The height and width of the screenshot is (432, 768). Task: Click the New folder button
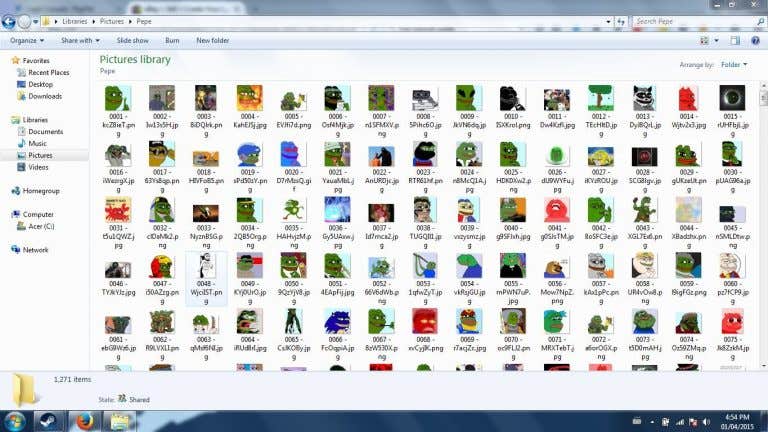(x=213, y=41)
